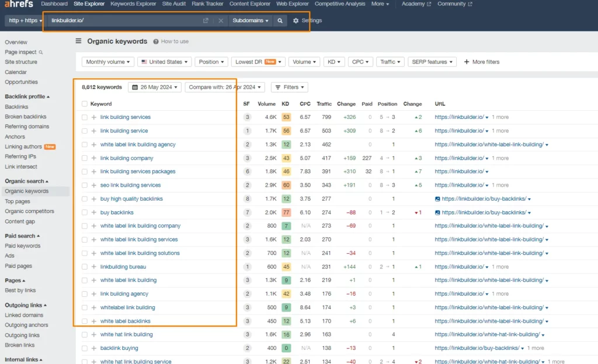598x364 pixels.
Task: Click the How to use help icon
Action: click(x=155, y=41)
